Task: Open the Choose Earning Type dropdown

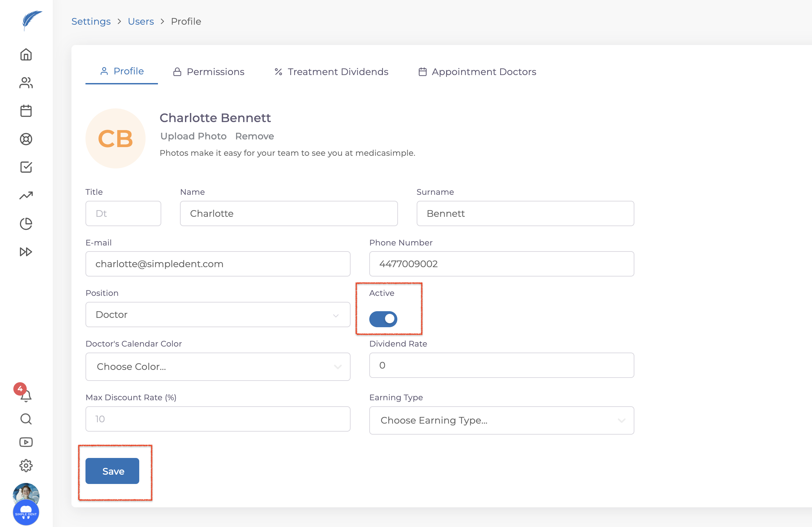Action: tap(501, 420)
